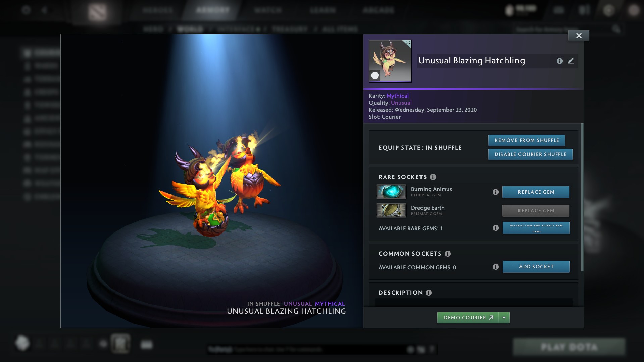
Task: Select the Dredge Earth prismatic gem icon
Action: point(391,210)
